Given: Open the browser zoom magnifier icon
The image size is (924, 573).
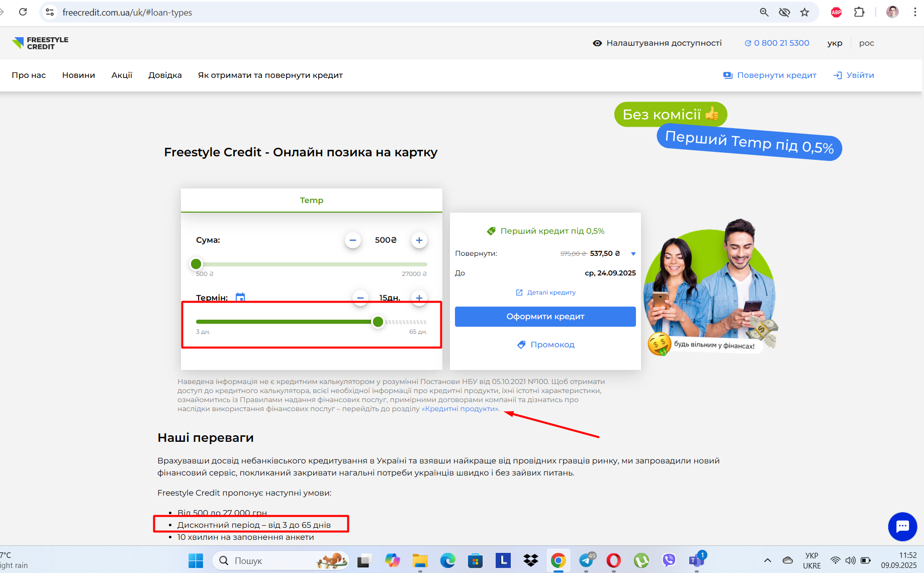Looking at the screenshot, I should [764, 12].
